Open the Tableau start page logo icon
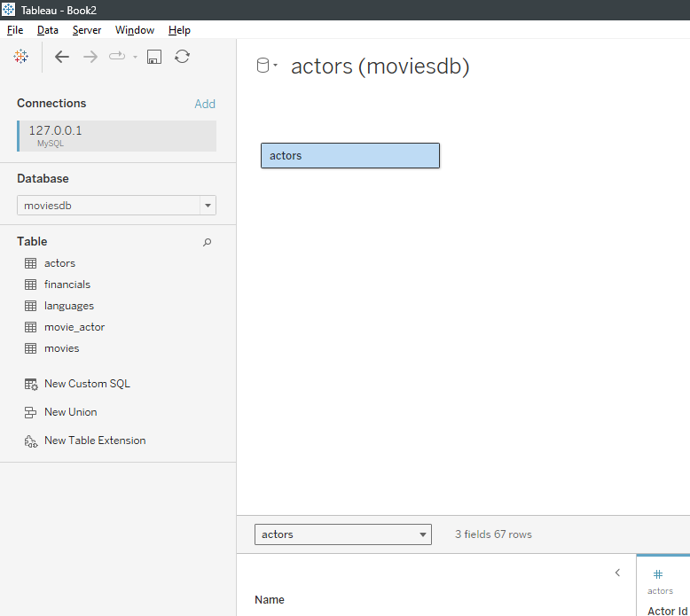 (20, 56)
